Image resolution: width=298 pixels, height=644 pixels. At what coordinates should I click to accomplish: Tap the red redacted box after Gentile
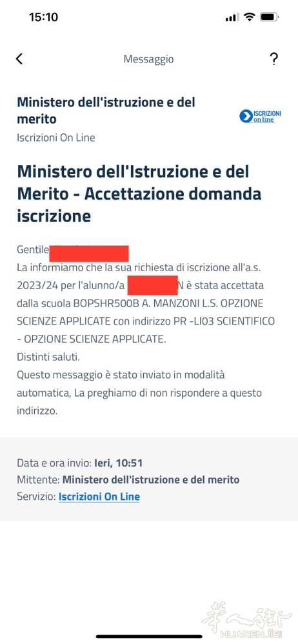click(x=89, y=253)
